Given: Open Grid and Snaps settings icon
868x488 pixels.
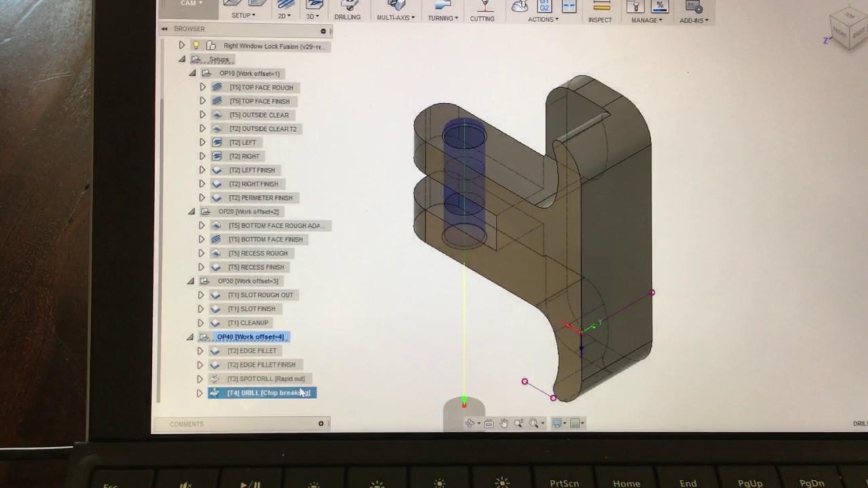Looking at the screenshot, I should [576, 423].
